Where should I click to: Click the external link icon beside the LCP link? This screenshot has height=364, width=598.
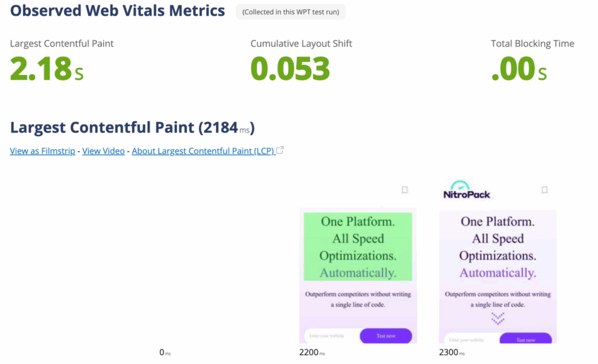pos(280,149)
